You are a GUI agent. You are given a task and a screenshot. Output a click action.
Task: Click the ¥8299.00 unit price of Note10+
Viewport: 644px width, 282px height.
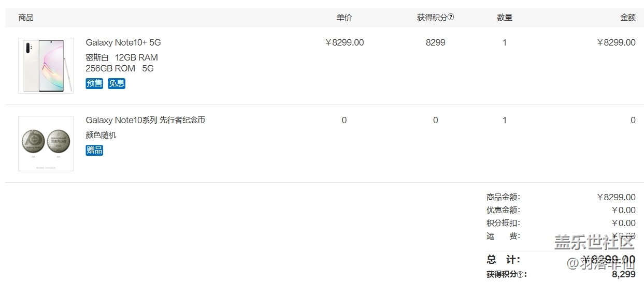pyautogui.click(x=345, y=42)
